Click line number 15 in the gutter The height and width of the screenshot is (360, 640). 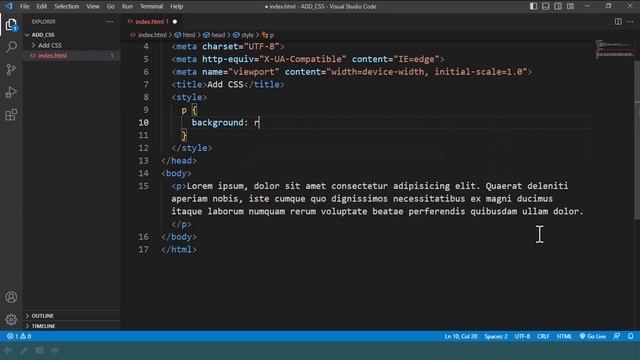tap(143, 186)
